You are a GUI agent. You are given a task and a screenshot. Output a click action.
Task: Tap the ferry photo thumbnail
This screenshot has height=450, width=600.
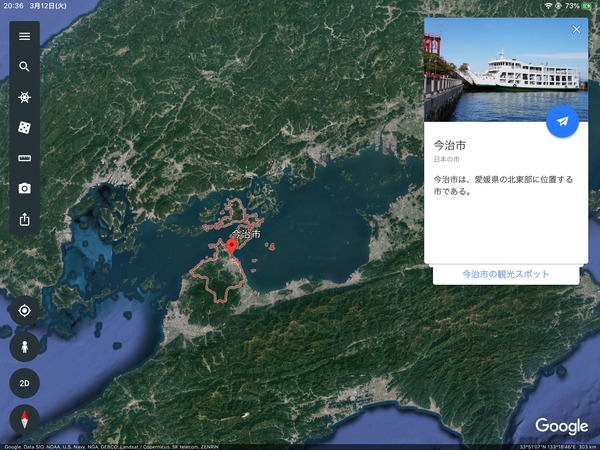506,70
